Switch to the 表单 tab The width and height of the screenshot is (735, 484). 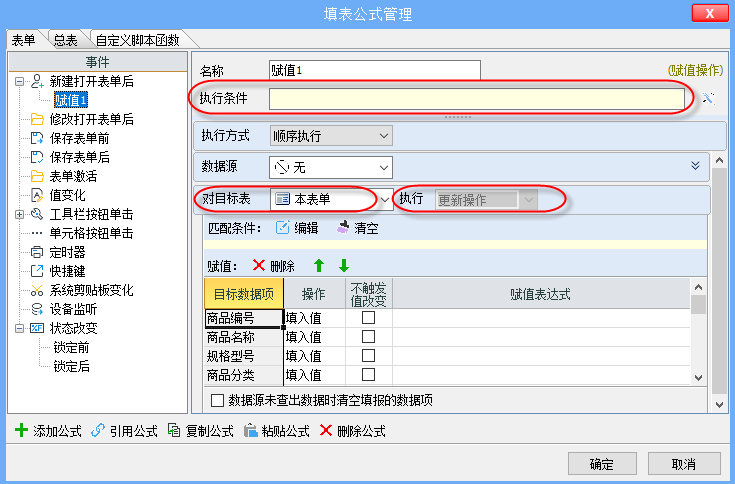coord(23,40)
